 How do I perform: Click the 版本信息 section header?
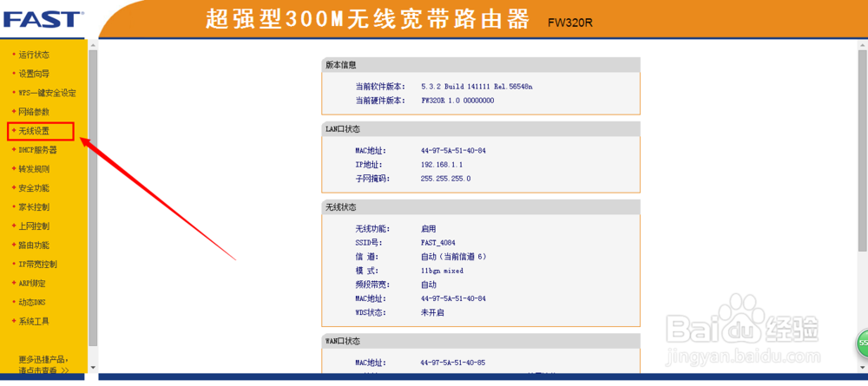click(x=481, y=65)
